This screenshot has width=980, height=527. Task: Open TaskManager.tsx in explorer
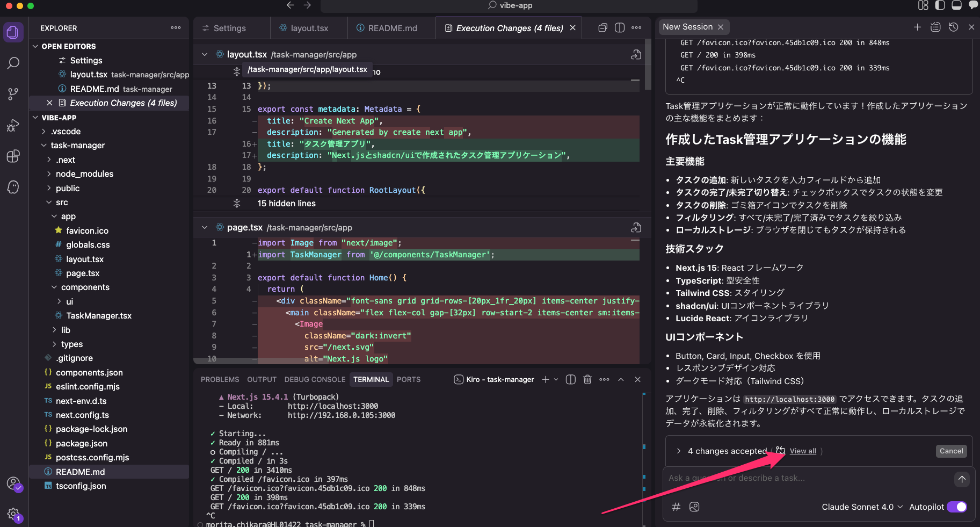point(99,316)
